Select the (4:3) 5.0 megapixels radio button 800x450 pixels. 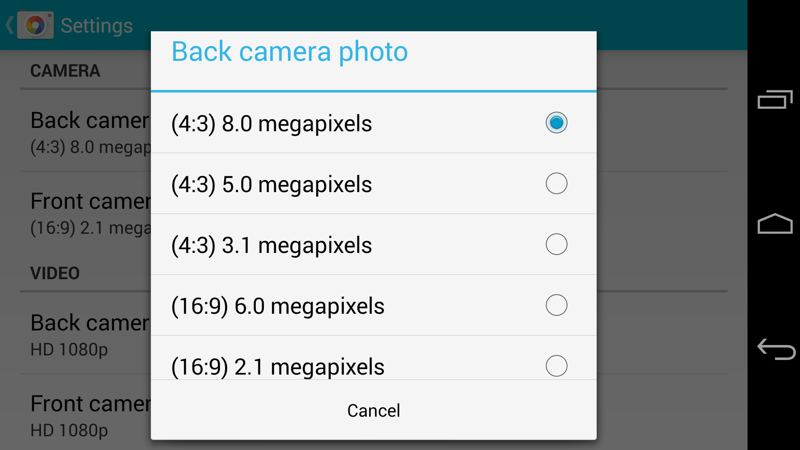556,184
